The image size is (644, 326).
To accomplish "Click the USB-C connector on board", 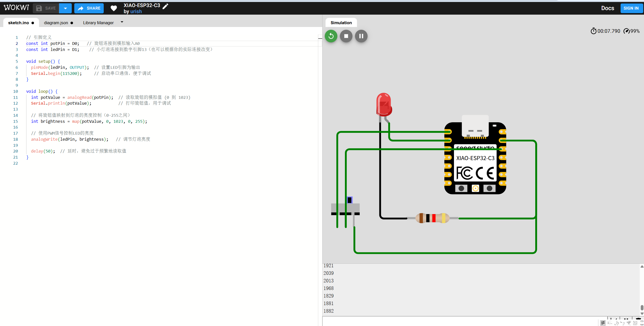I will tap(475, 126).
